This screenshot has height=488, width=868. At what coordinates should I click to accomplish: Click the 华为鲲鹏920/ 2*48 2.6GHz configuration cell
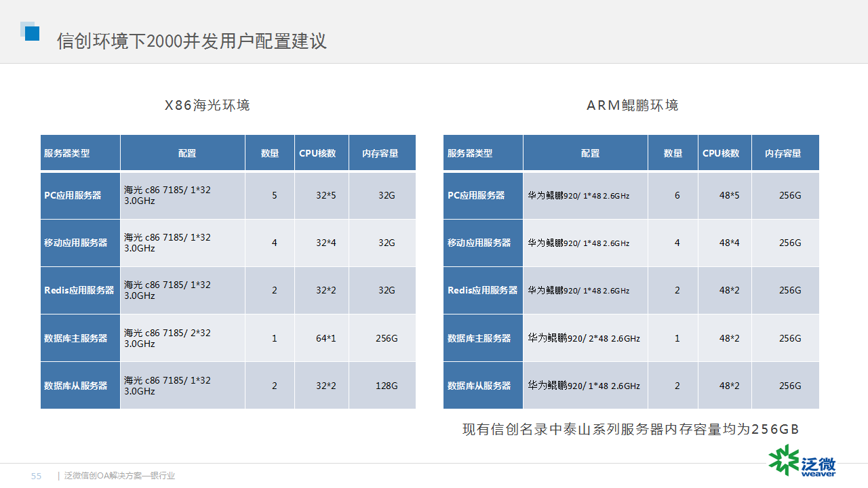tap(584, 338)
